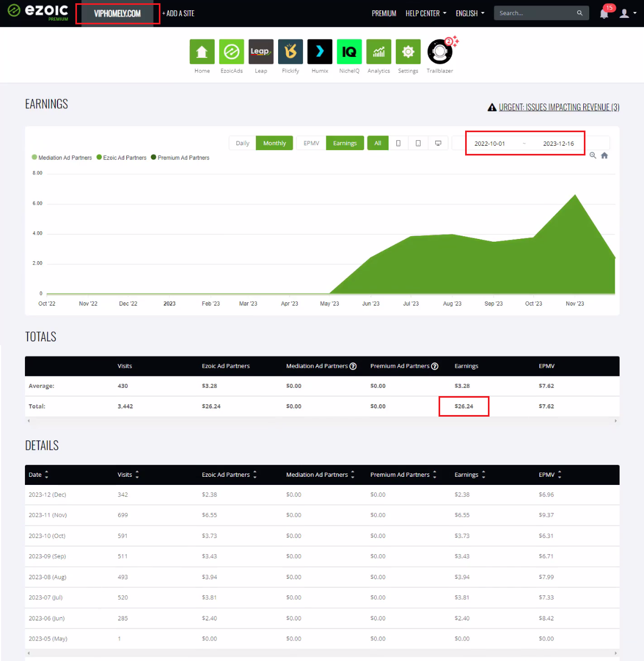The height and width of the screenshot is (661, 644).
Task: Click the 2023-12 (Dec) row date
Action: click(47, 495)
